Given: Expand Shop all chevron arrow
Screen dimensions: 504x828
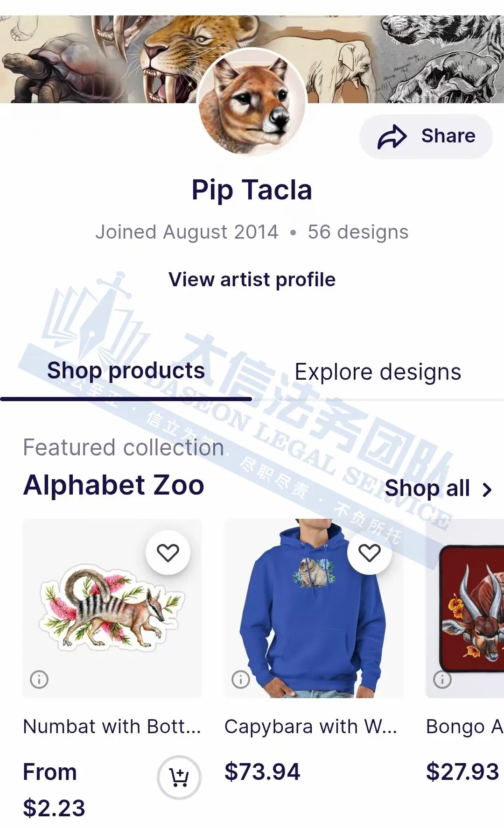Looking at the screenshot, I should pos(487,489).
